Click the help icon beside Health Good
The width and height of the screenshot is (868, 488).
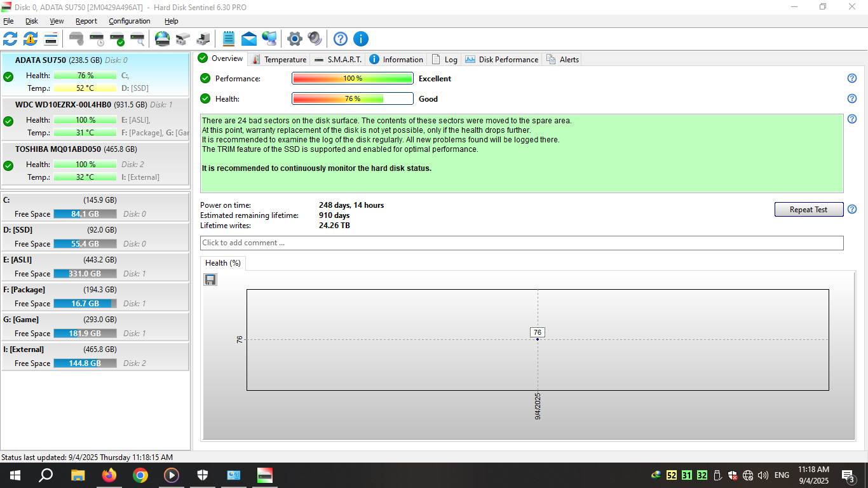point(852,98)
